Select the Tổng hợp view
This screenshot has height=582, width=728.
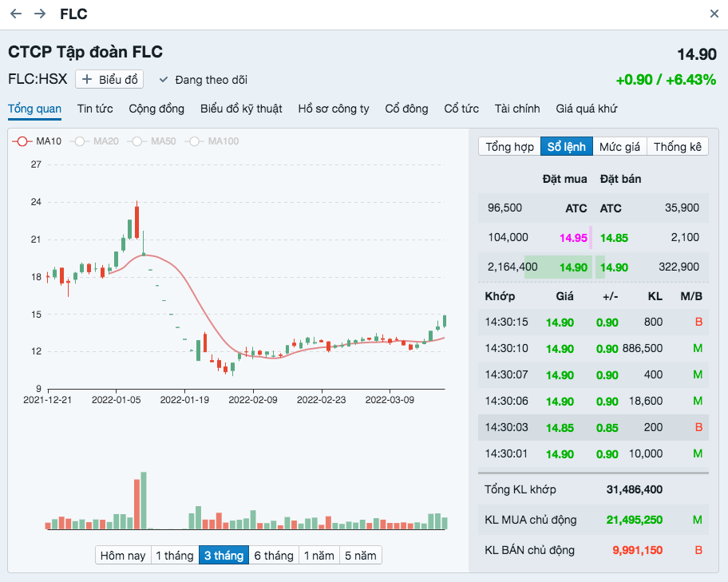tap(510, 147)
